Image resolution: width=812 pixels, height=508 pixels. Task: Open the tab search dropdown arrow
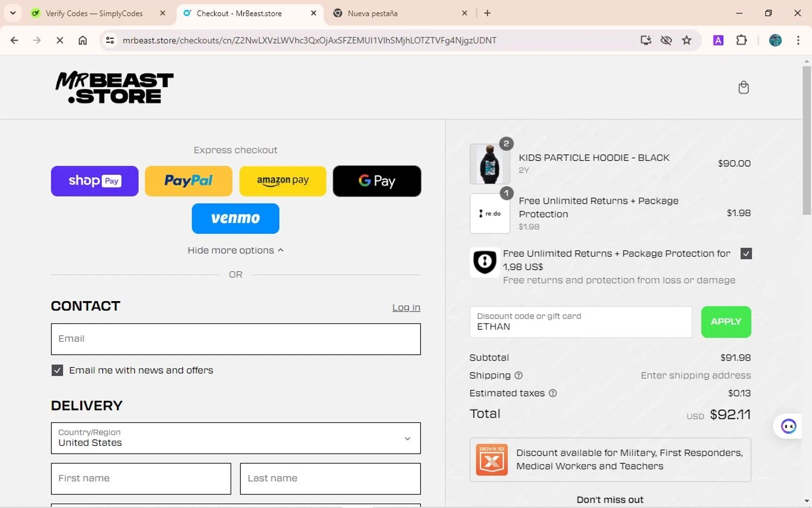12,13
